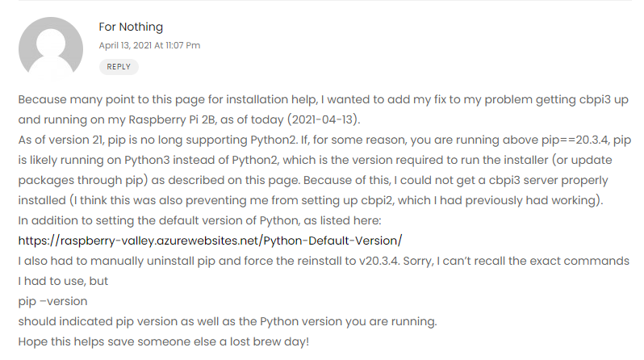Image resolution: width=644 pixels, height=360 pixels.
Task: Reply to the For Nothing comment
Action: [x=119, y=66]
